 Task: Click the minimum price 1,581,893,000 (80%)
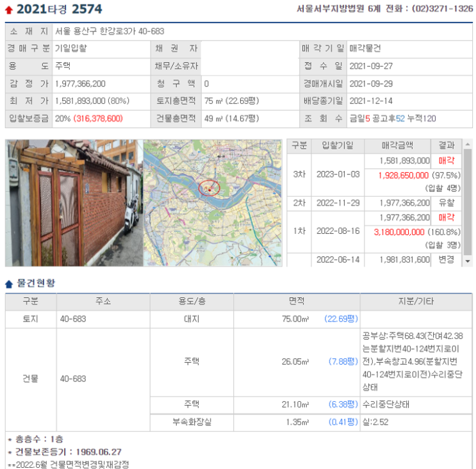(x=92, y=101)
